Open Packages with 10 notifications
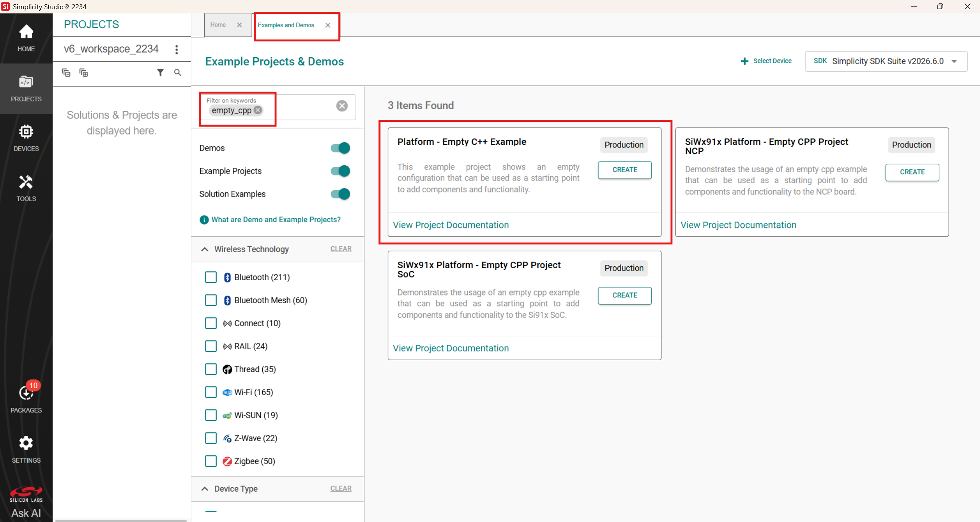 [26, 397]
